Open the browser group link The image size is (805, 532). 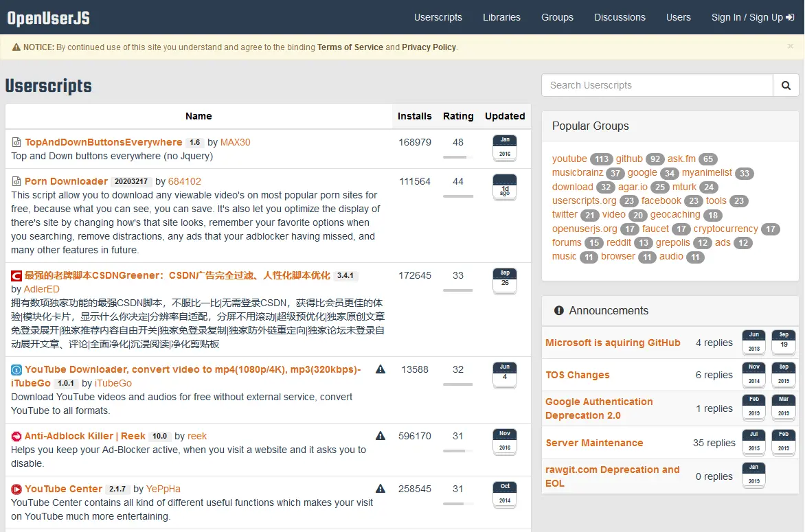click(x=618, y=256)
